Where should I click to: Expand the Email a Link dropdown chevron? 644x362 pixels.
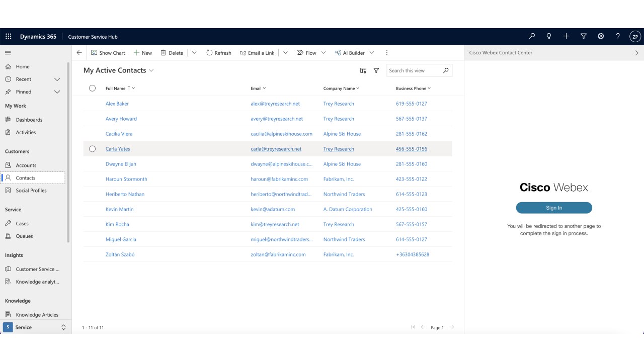tap(285, 53)
